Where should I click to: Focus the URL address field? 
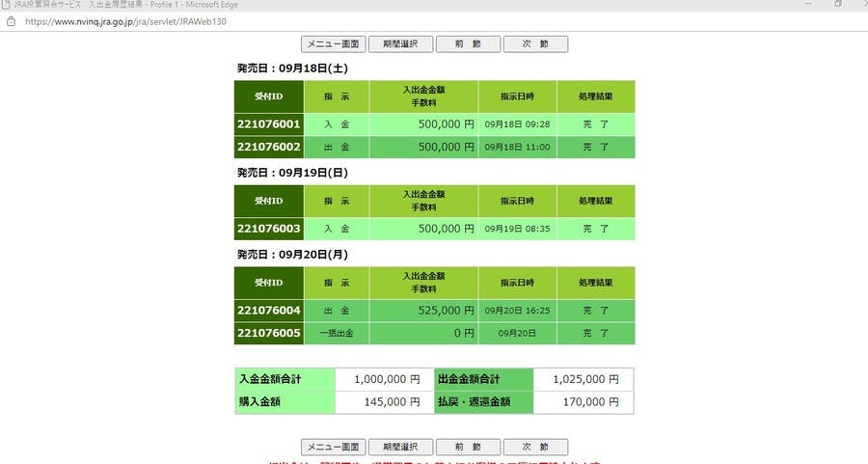193,20
